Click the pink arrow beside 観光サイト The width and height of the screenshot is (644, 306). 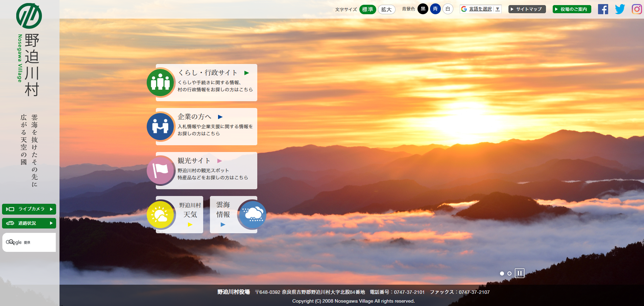(x=220, y=161)
